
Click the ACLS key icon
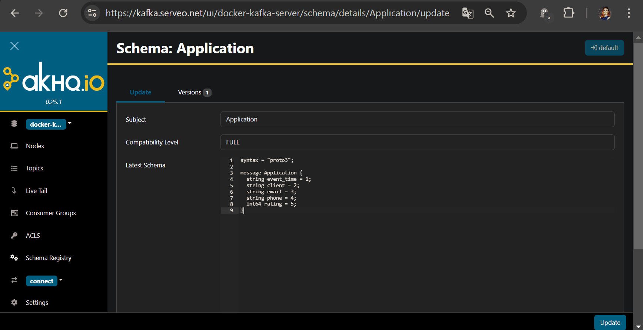point(14,236)
